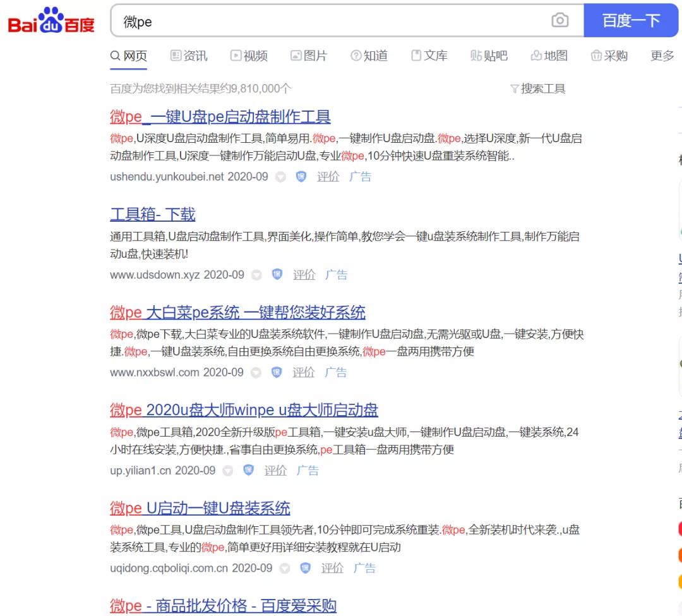
Task: Open the 微pe U盘pe启动盘制作工具 result
Action: pos(219,117)
